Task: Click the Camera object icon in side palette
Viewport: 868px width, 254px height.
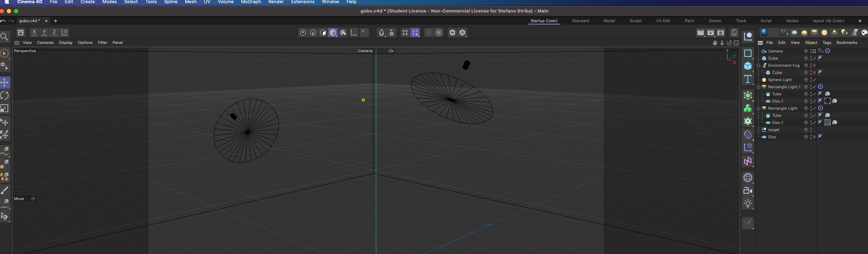Action: click(747, 191)
